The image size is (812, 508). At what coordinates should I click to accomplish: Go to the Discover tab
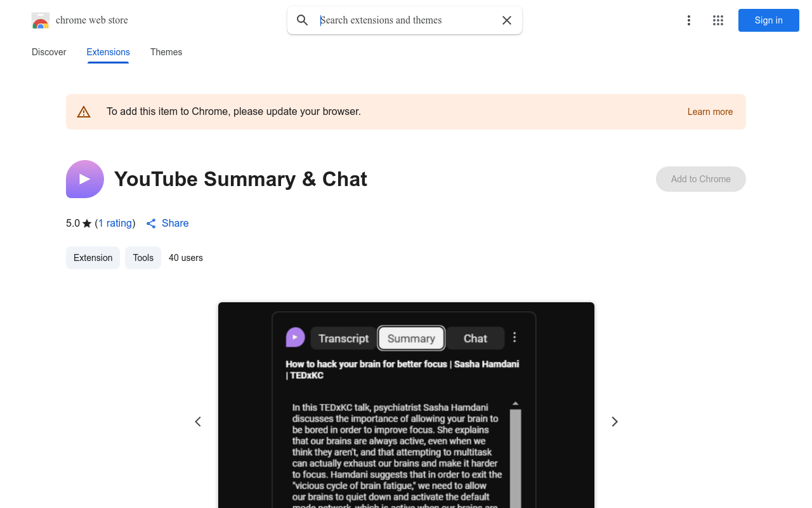[x=49, y=52]
